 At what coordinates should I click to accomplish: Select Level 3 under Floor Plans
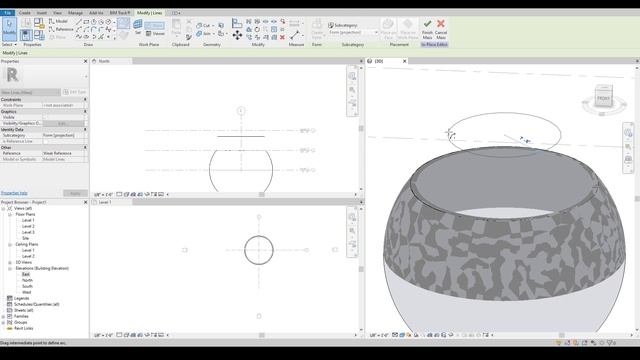(x=28, y=232)
